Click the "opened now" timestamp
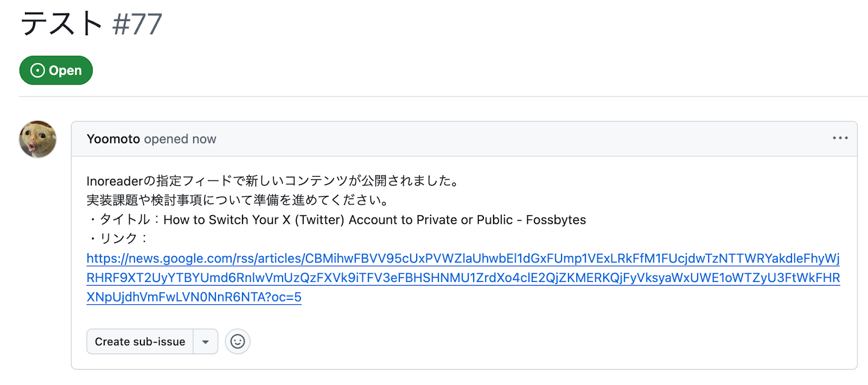868x385 pixels. click(180, 139)
